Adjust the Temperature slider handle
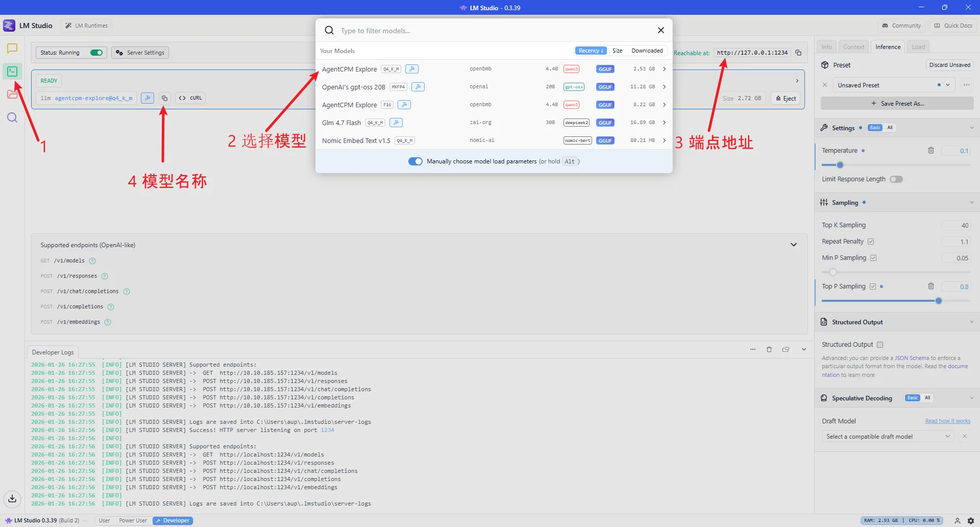Screen dimensions: 980x527 pyautogui.click(x=840, y=165)
